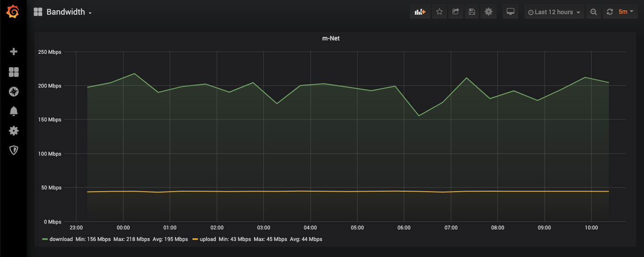Click the 200 Mbps y-axis label
Image resolution: width=644 pixels, height=257 pixels.
click(x=49, y=86)
